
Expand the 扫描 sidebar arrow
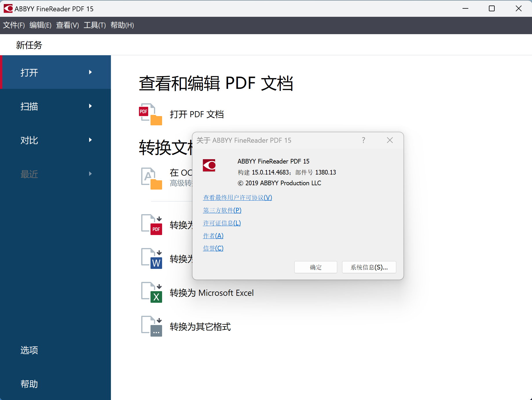click(x=90, y=106)
